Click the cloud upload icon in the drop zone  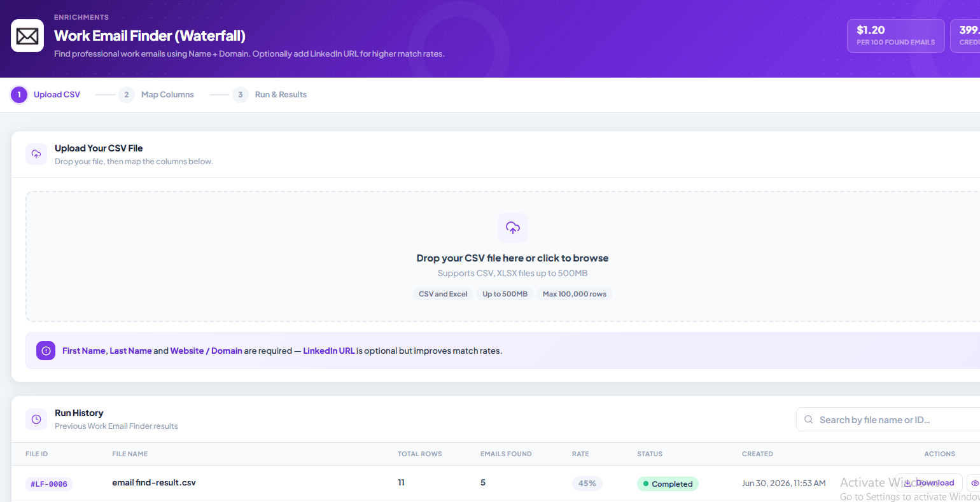pos(513,228)
